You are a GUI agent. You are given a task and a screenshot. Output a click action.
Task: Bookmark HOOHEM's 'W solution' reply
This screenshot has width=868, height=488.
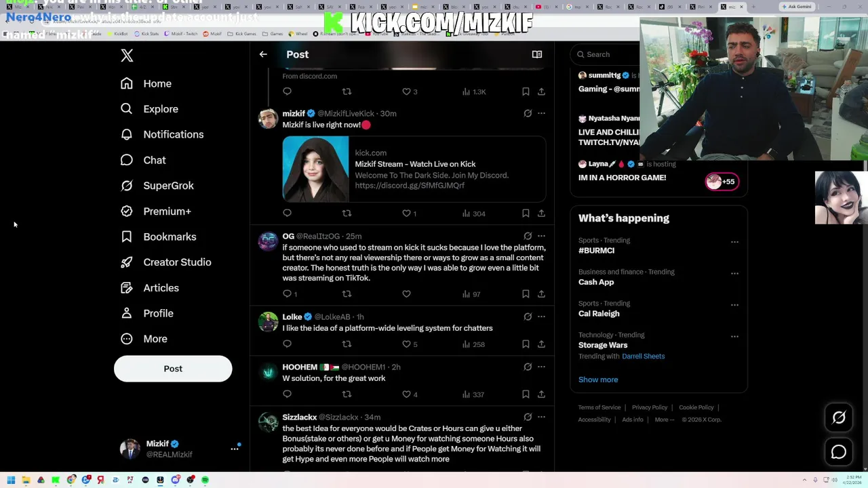[526, 394]
